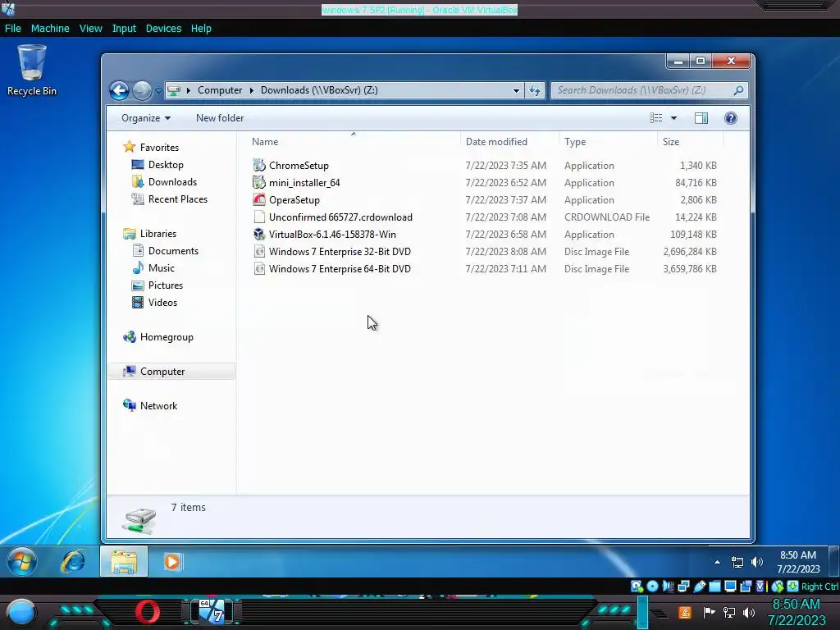
Task: Click the Favorites heading in the navigation pane
Action: click(158, 148)
